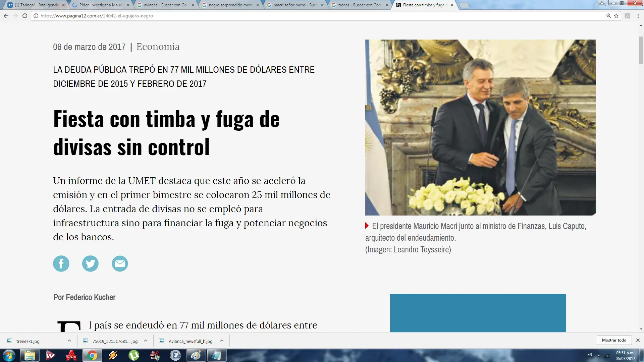644x362 pixels.
Task: Open the Economía section link
Action: coord(158,47)
